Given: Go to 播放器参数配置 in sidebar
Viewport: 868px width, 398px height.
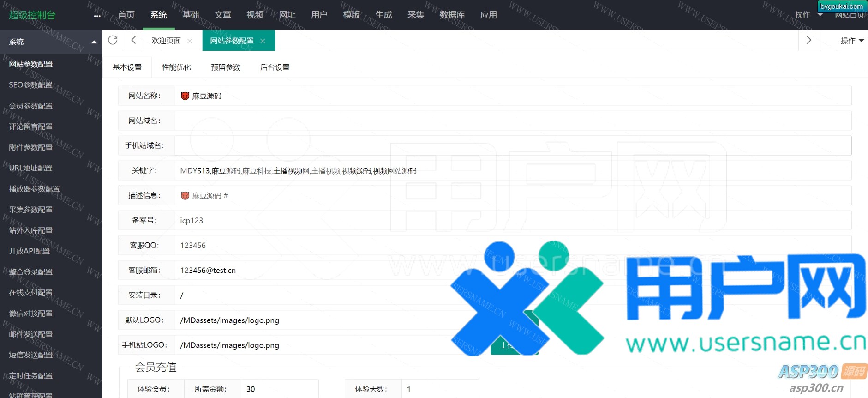Looking at the screenshot, I should 34,189.
